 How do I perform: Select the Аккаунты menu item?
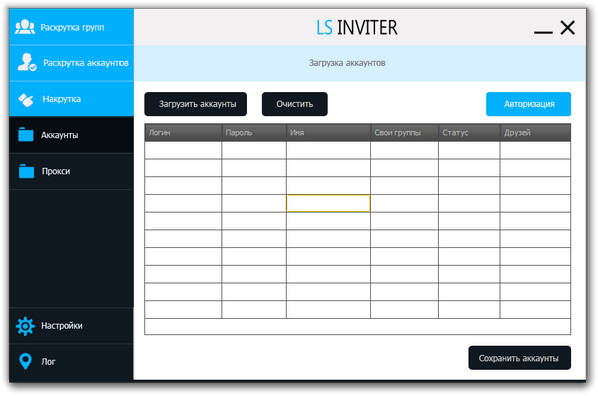point(72,135)
